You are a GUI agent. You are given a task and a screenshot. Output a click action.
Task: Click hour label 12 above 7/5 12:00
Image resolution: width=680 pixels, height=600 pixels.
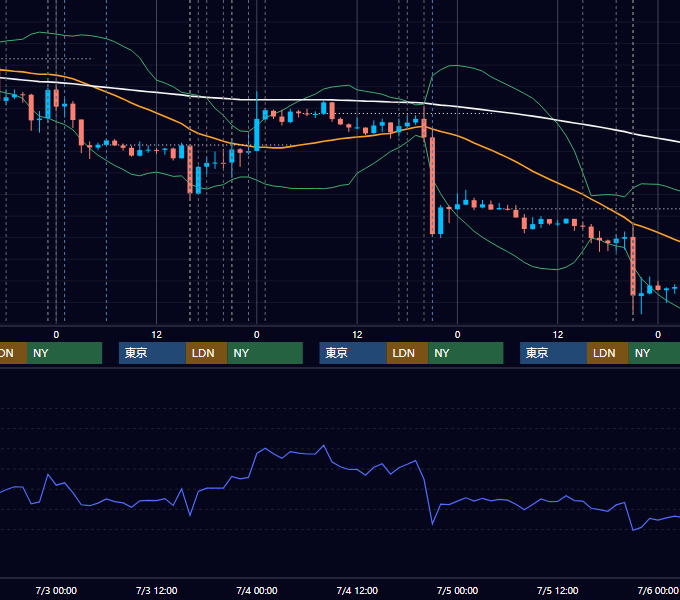(x=558, y=335)
